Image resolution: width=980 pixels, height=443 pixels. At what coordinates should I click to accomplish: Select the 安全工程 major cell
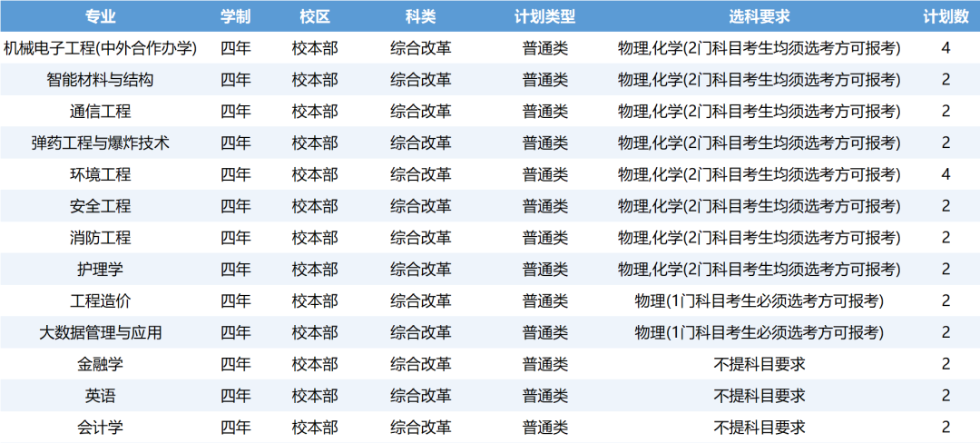tap(101, 205)
